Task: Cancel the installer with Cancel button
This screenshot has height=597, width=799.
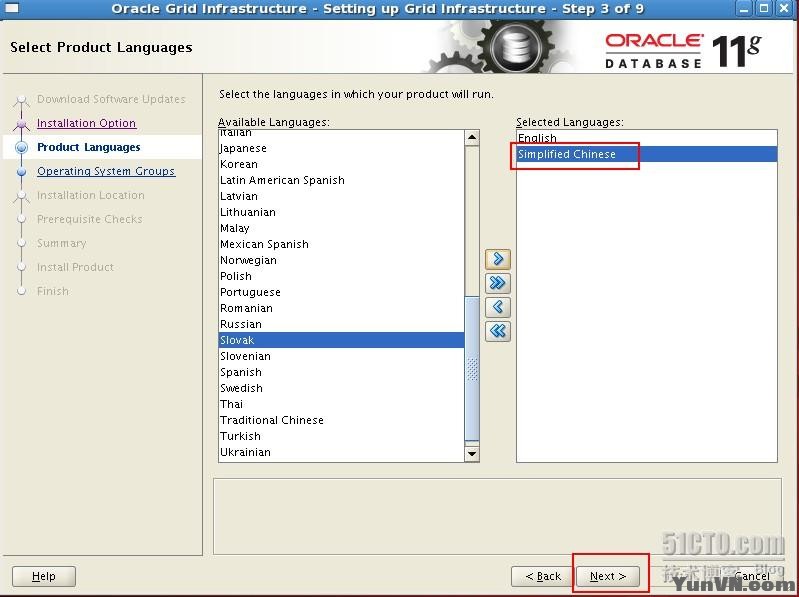Action: 752,576
